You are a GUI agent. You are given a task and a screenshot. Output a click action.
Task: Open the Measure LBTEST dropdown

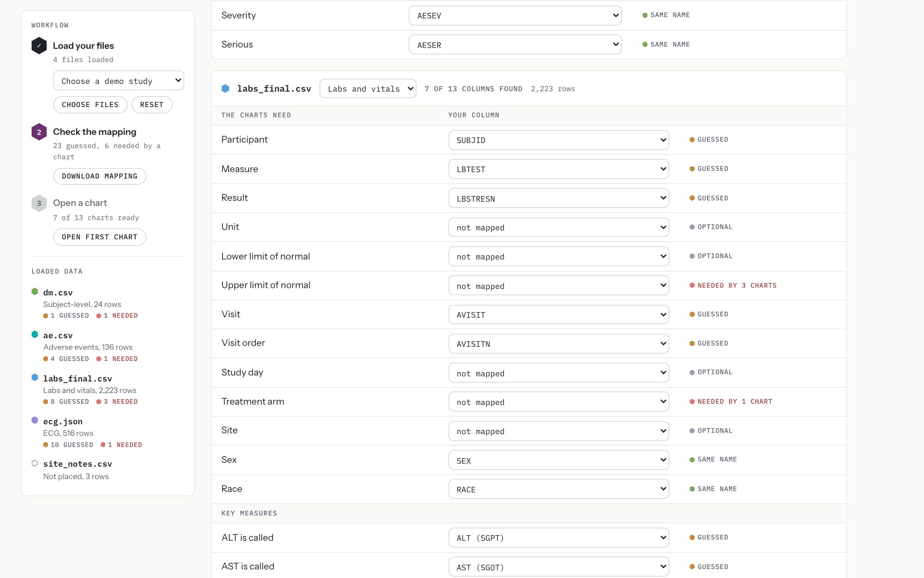pos(559,169)
